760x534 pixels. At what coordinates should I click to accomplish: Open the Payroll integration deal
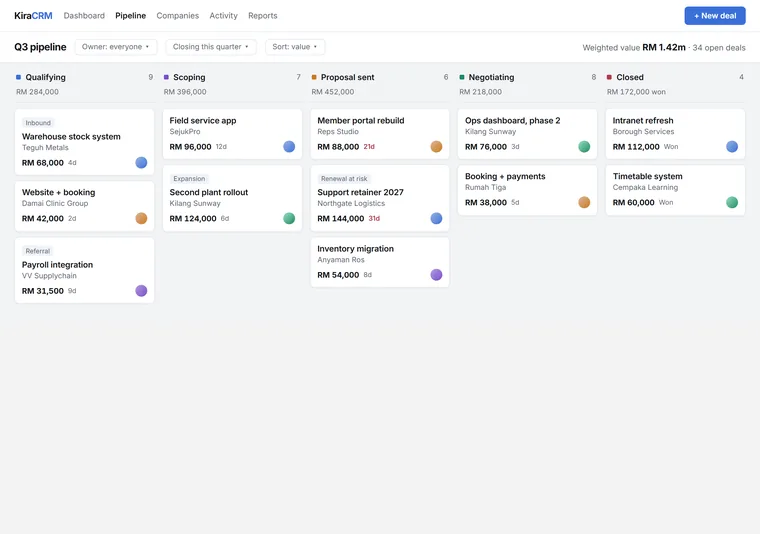tap(84, 270)
